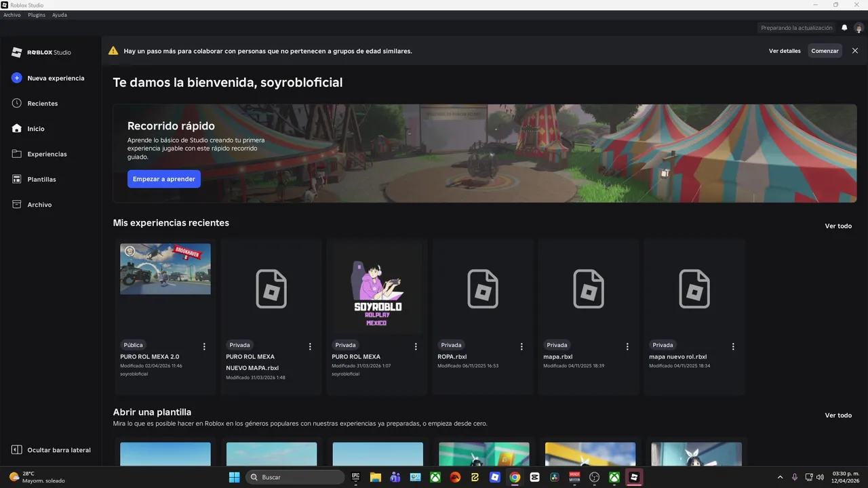Open the notifications bell
The image size is (868, 488).
(844, 28)
